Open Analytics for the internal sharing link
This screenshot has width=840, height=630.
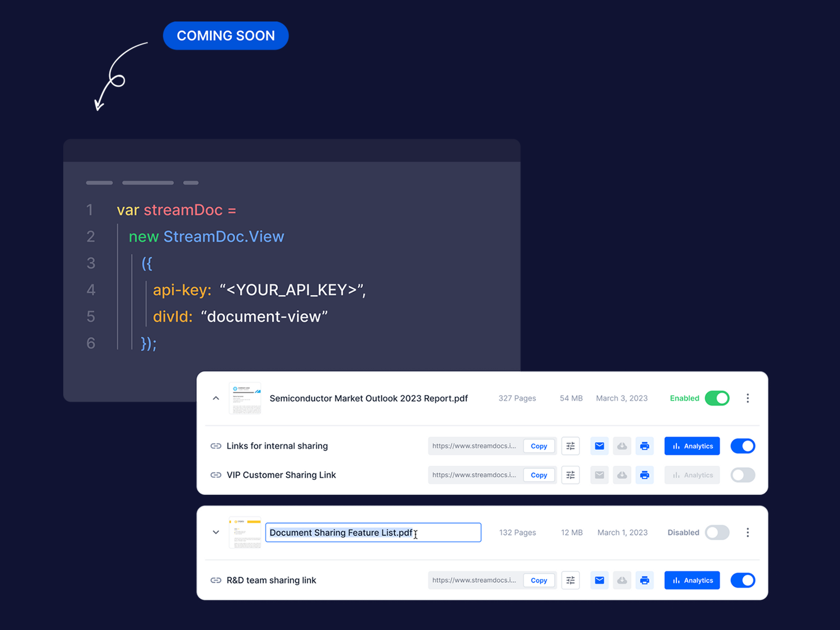[x=691, y=446]
